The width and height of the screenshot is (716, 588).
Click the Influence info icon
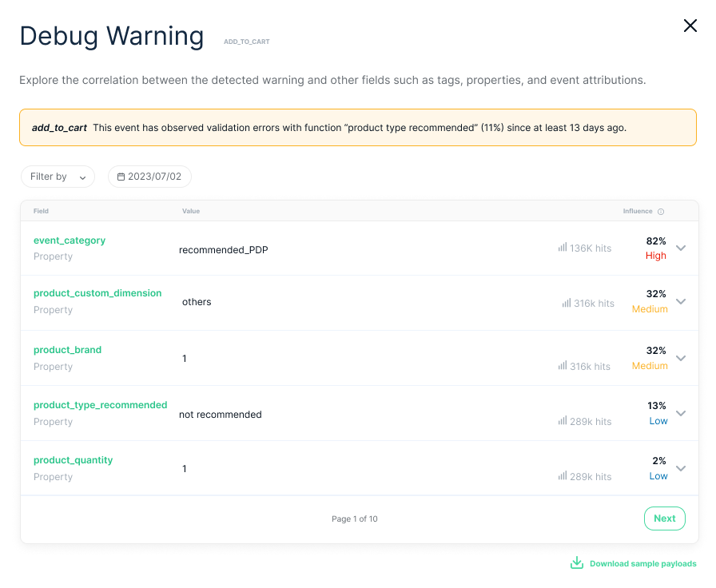coord(661,212)
